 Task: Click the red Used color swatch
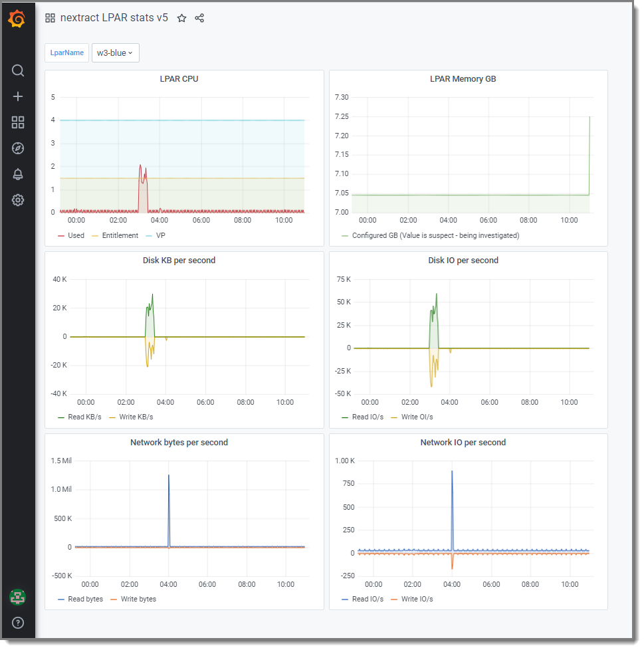pos(61,236)
